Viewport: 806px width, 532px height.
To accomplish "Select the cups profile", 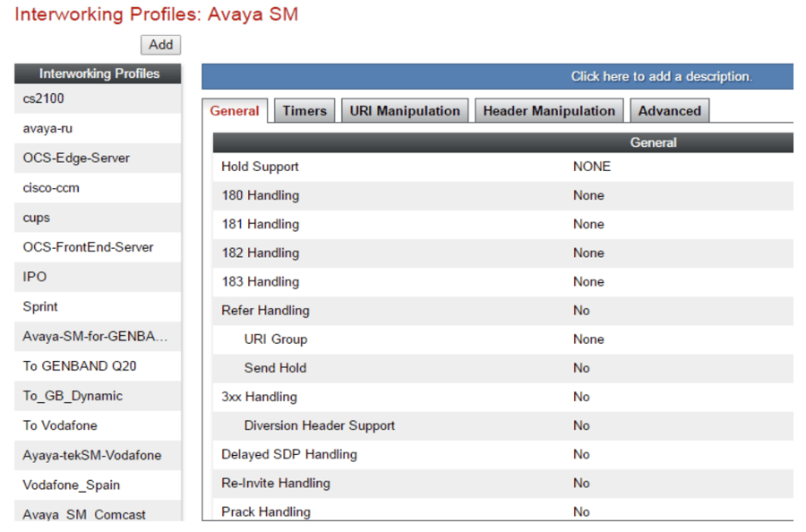I will click(98, 218).
